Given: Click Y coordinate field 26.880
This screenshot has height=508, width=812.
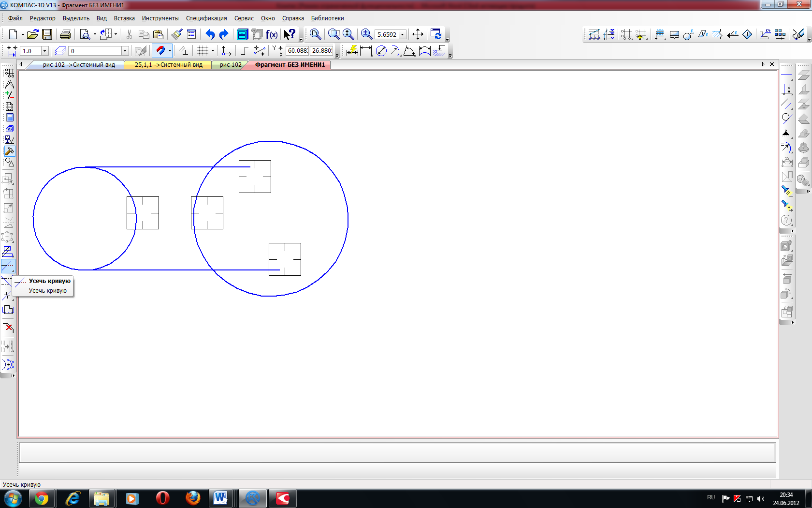Looking at the screenshot, I should coord(321,51).
